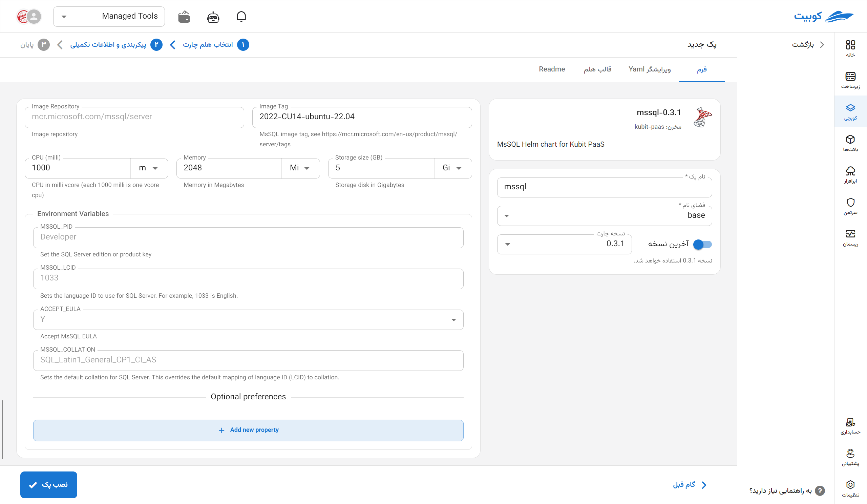Open Support (پشتیبانی) sidebar item

(850, 458)
